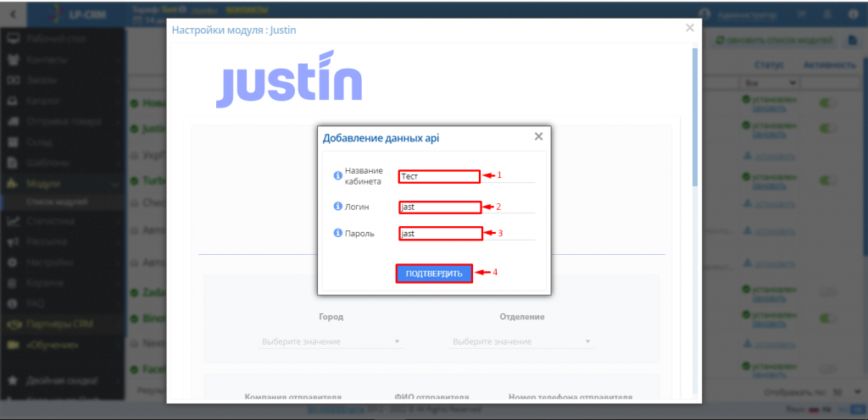Image resolution: width=868 pixels, height=420 pixels.
Task: Click install link in Next module row
Action: 775,343
